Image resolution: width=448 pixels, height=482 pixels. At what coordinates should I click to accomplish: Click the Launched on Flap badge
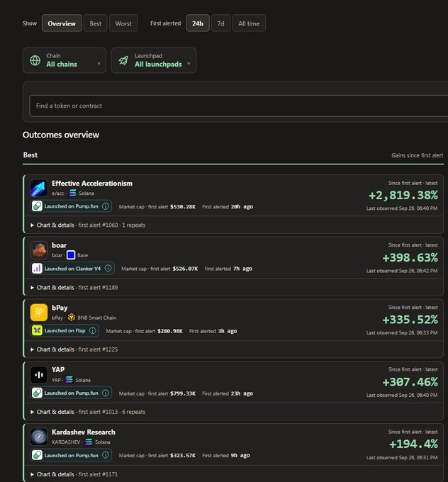[65, 330]
